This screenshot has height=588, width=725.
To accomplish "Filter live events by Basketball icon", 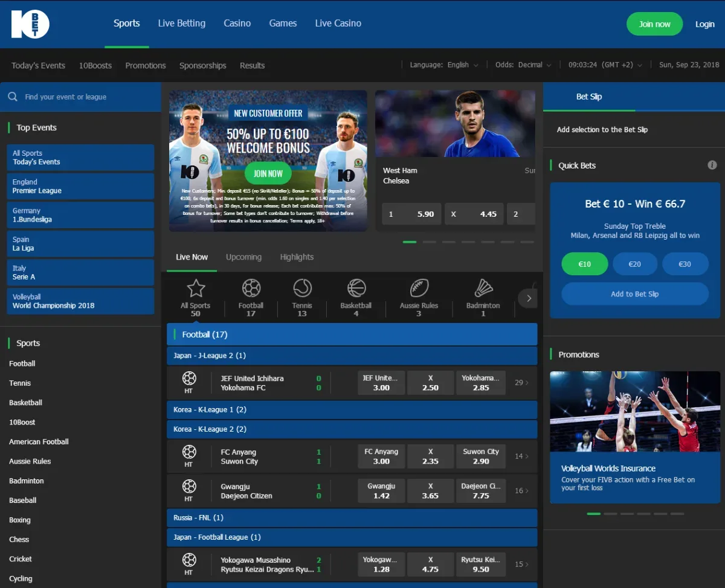I will (356, 288).
